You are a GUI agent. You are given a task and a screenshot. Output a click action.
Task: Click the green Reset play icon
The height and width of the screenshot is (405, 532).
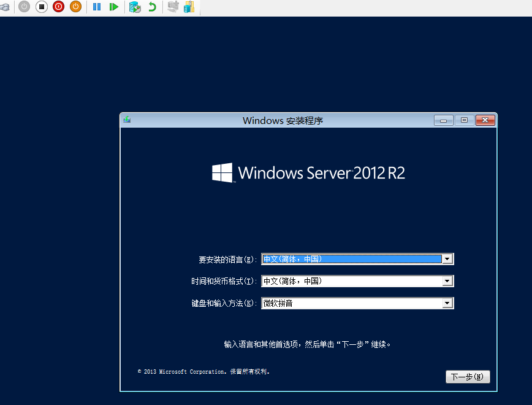tap(113, 7)
